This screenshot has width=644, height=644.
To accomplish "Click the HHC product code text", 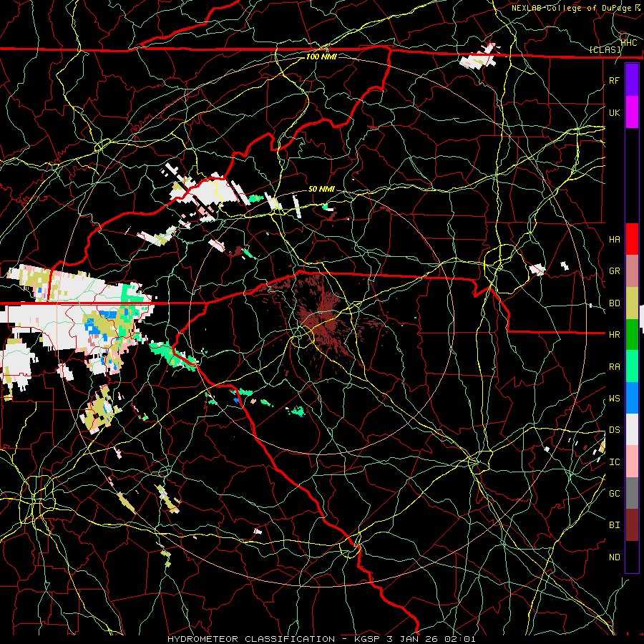I will 629,43.
